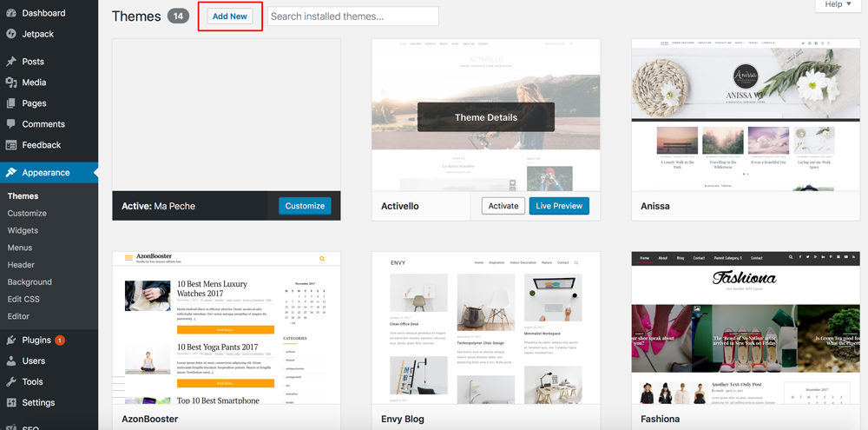Open the Menus submenu link
This screenshot has width=868, height=430.
(20, 248)
